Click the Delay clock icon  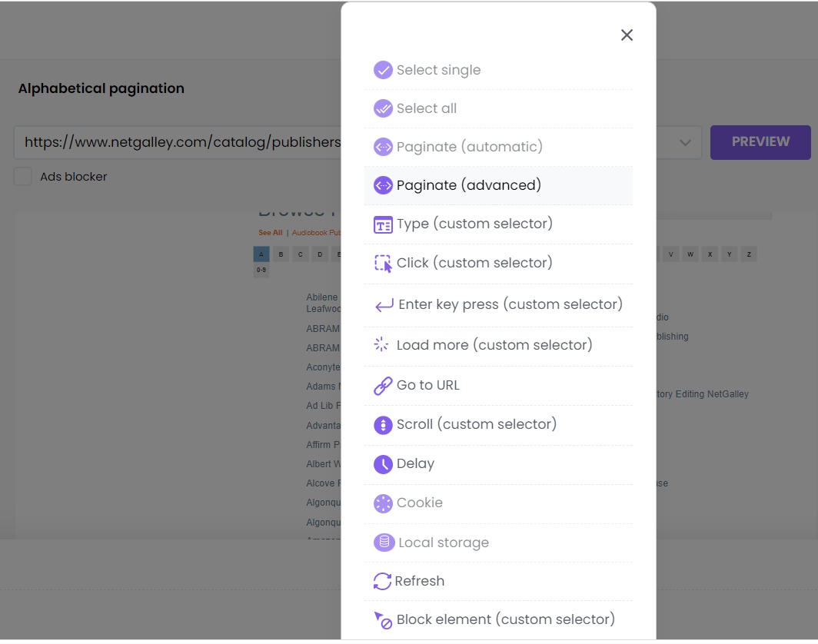(383, 463)
